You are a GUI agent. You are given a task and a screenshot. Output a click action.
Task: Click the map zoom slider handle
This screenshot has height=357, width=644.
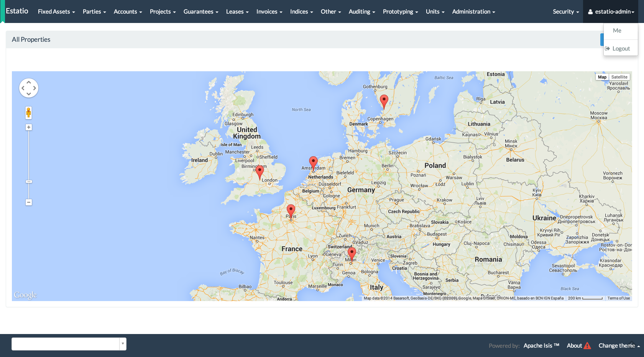click(29, 182)
